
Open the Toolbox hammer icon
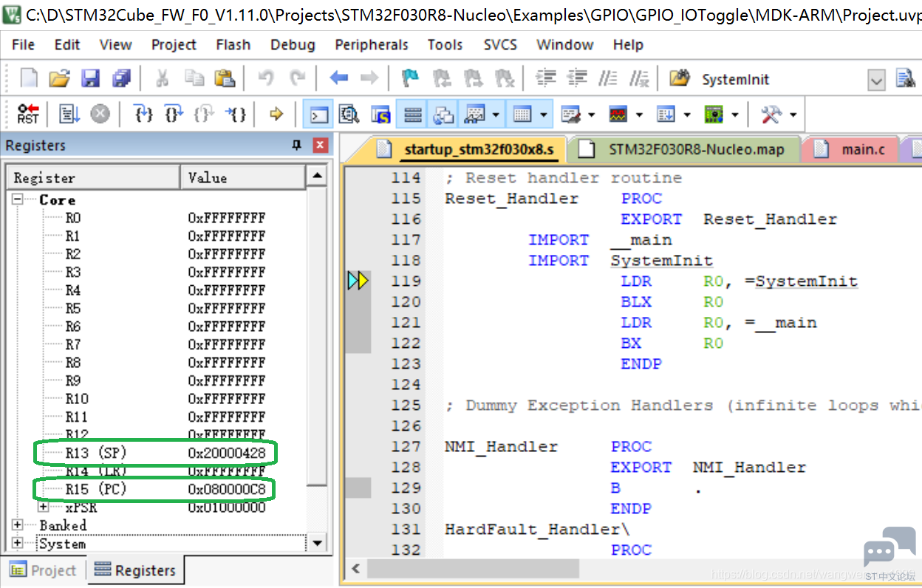pyautogui.click(x=771, y=114)
